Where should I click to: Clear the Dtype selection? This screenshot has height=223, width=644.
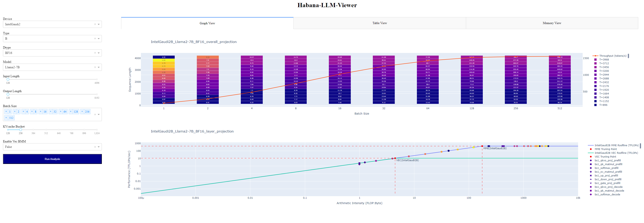(95, 53)
